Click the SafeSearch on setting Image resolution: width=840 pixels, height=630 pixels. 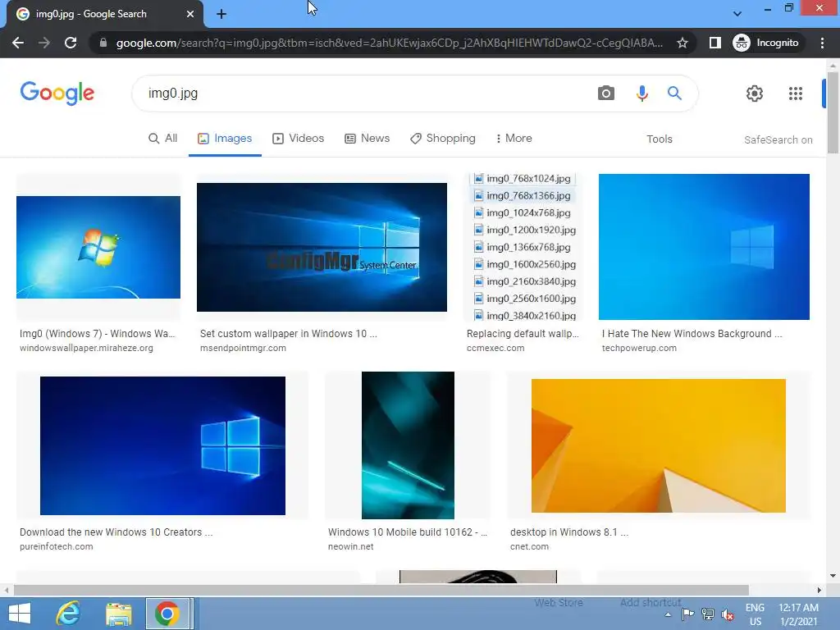pos(778,139)
